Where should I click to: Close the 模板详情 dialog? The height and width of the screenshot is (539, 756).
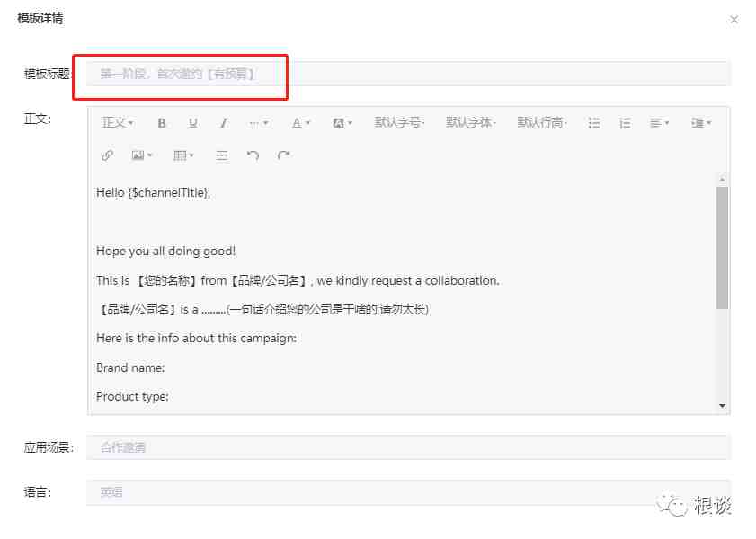point(734,20)
